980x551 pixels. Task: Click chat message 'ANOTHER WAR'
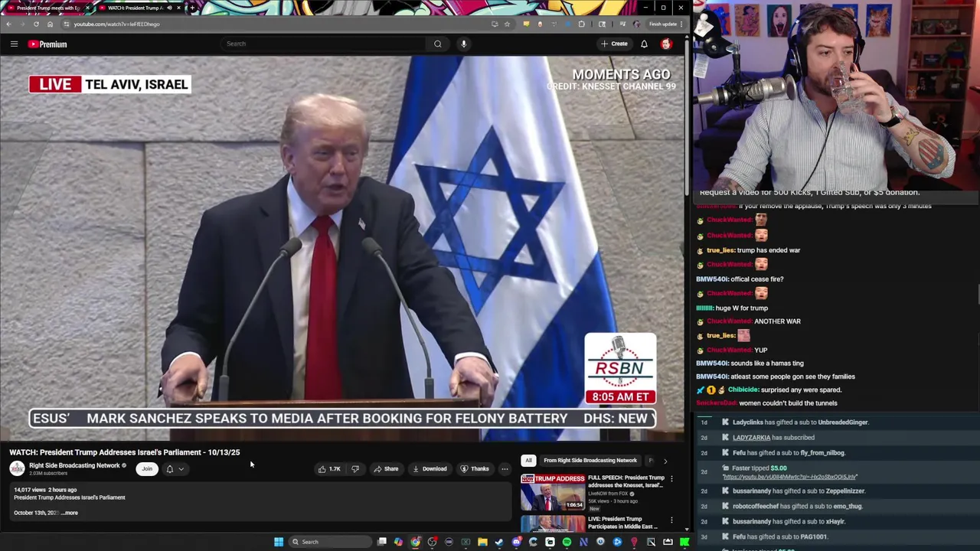[x=777, y=321]
